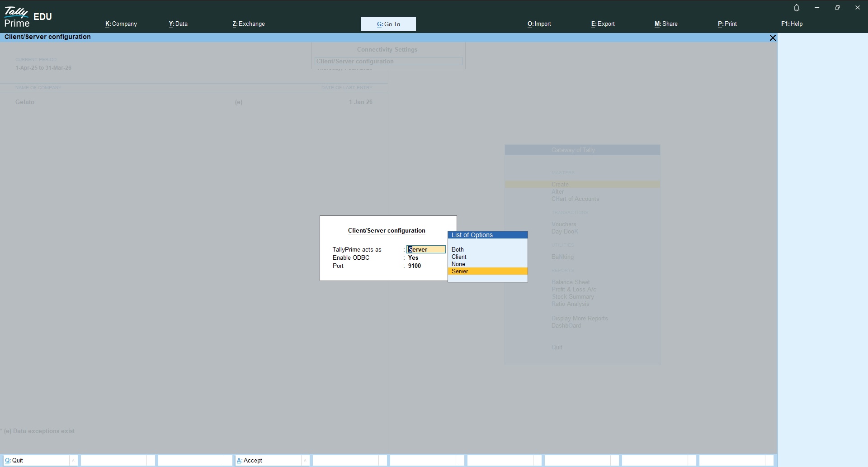Select 'Both' from List of Options
Viewport: 868px width, 467px height.
tap(458, 249)
